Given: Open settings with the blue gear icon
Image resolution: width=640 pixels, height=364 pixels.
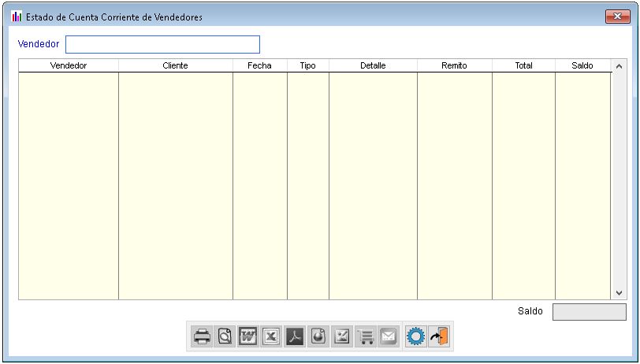Looking at the screenshot, I should 415,336.
